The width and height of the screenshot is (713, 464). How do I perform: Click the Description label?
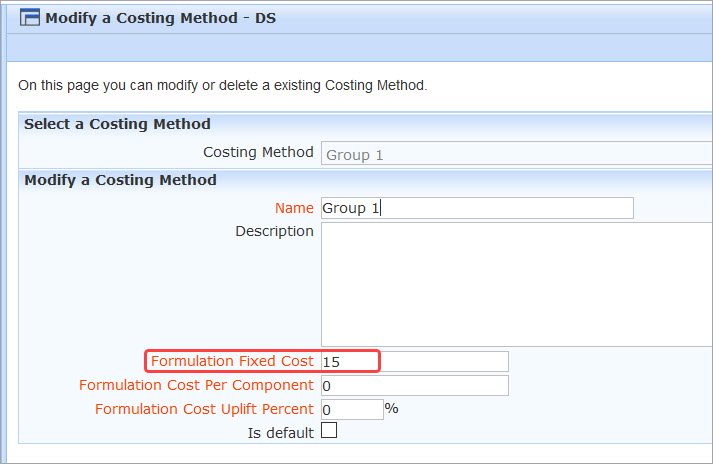[274, 231]
